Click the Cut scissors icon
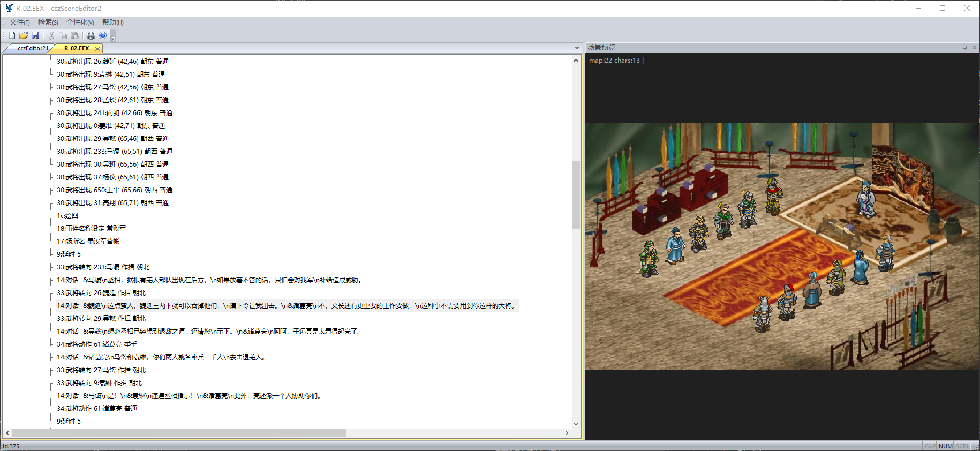Screen dimensions: 980x451 (51, 35)
